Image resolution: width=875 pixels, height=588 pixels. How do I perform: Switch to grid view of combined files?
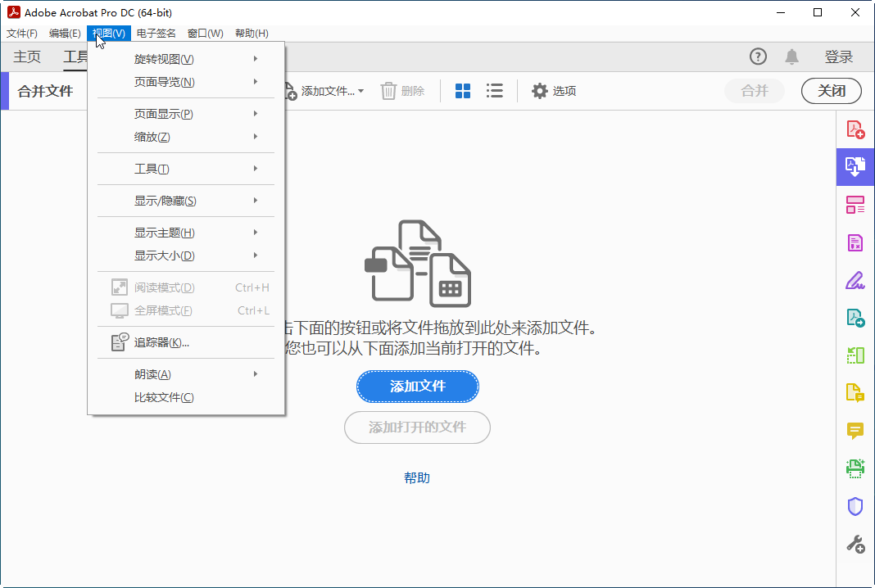463,91
